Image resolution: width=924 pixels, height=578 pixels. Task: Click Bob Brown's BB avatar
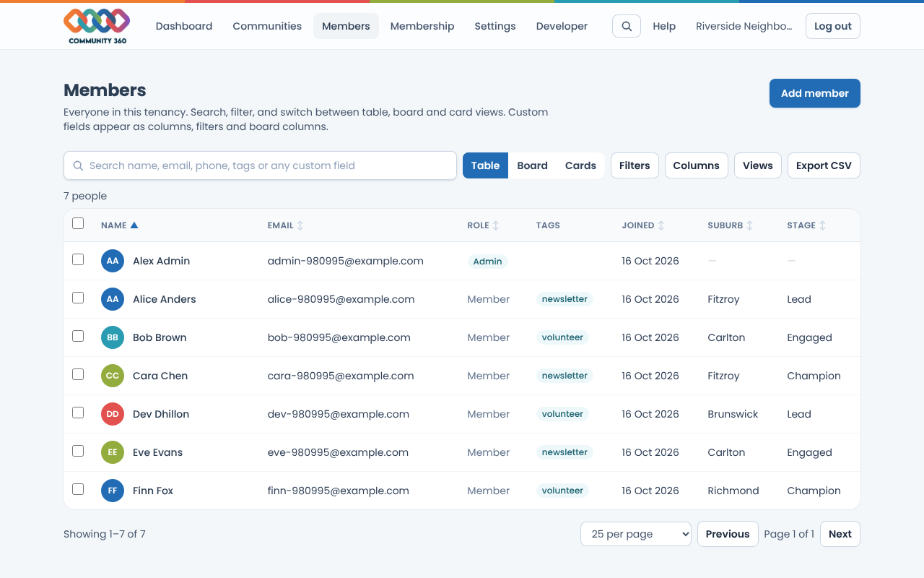[x=113, y=337]
